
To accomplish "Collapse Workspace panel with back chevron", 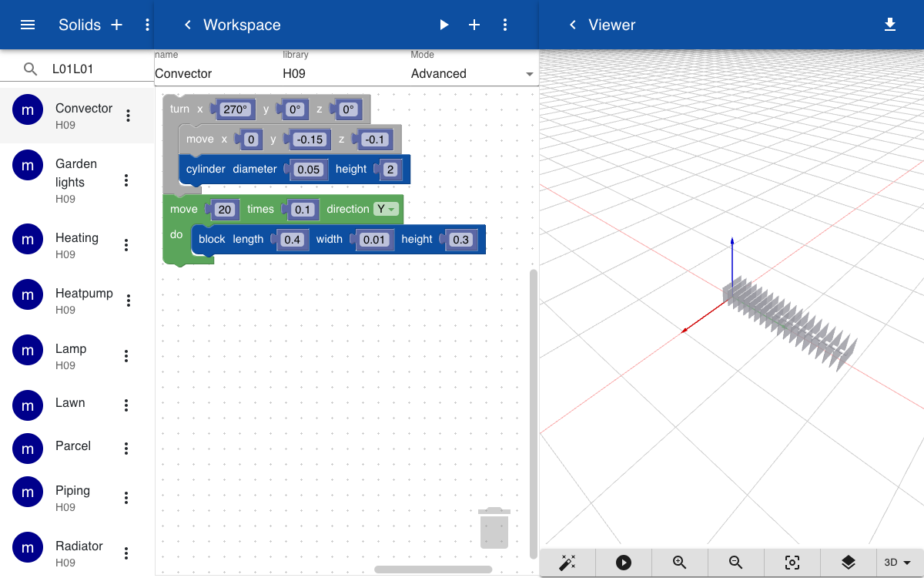I will [x=187, y=25].
